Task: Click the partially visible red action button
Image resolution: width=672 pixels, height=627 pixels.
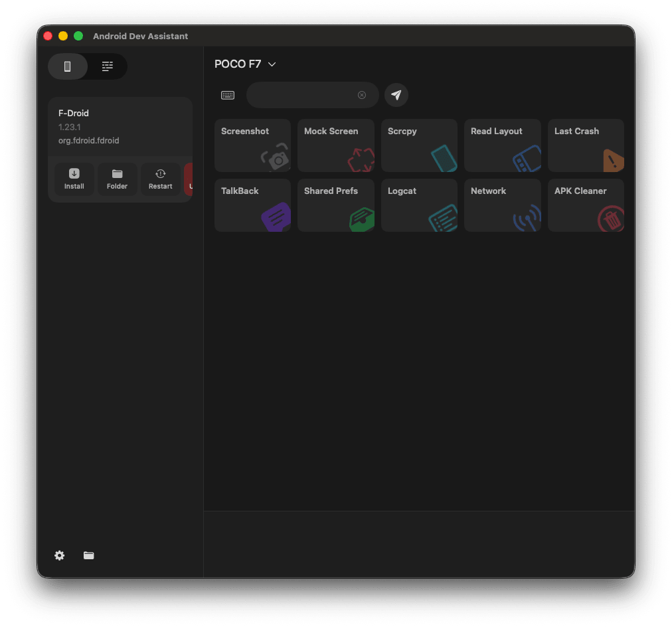Action: 189,179
